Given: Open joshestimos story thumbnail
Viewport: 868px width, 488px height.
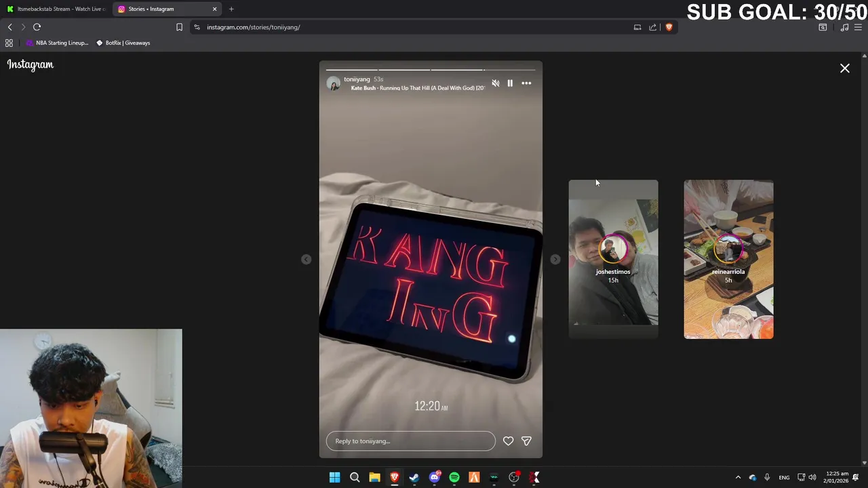Looking at the screenshot, I should (x=613, y=259).
